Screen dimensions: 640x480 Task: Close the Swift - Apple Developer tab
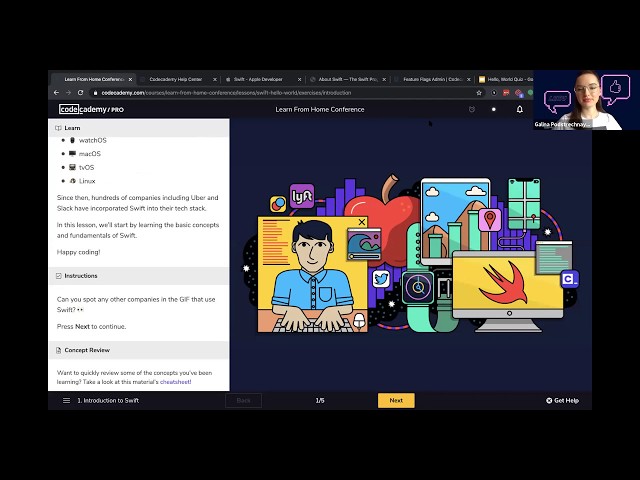(x=300, y=79)
